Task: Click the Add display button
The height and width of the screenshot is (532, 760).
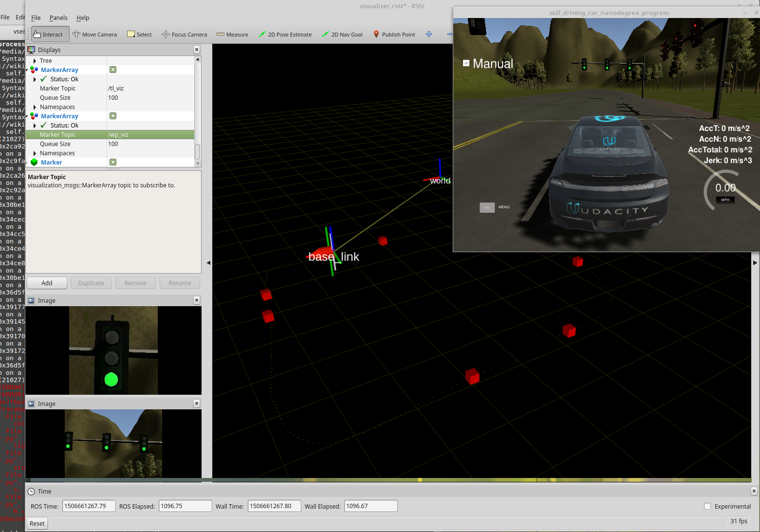Action: (47, 283)
